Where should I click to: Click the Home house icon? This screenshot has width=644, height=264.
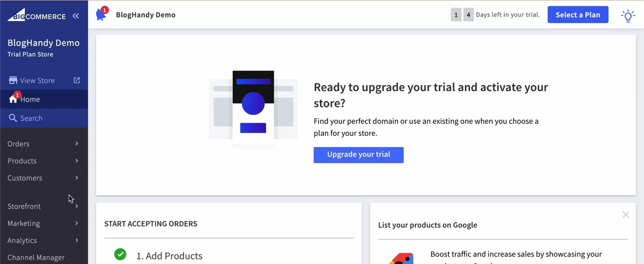(x=13, y=99)
